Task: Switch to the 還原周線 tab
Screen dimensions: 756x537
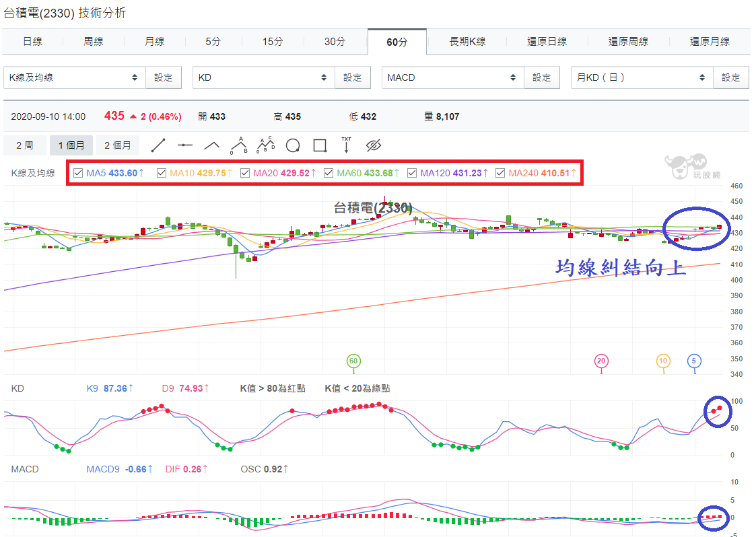Action: click(x=628, y=42)
